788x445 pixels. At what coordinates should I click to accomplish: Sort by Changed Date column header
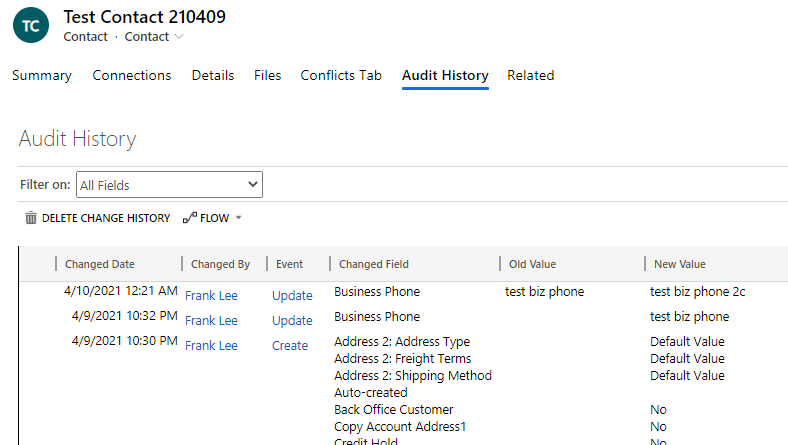[x=100, y=264]
